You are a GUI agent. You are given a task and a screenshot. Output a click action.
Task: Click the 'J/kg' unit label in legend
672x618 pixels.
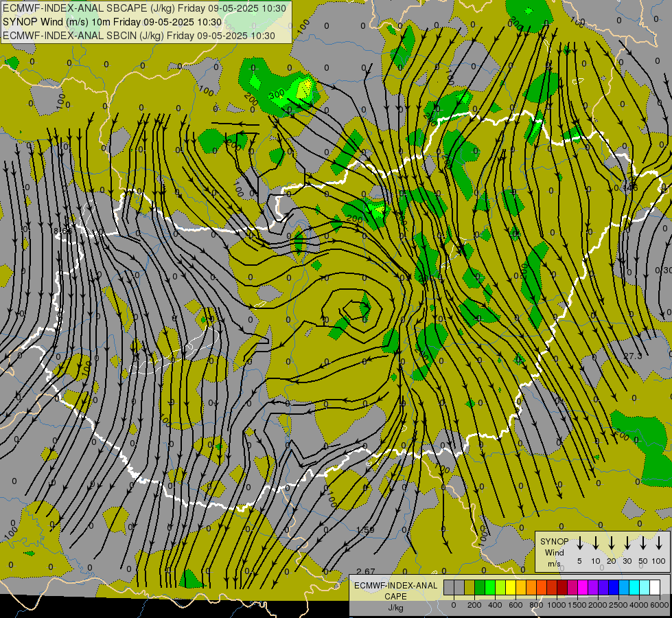[395, 608]
